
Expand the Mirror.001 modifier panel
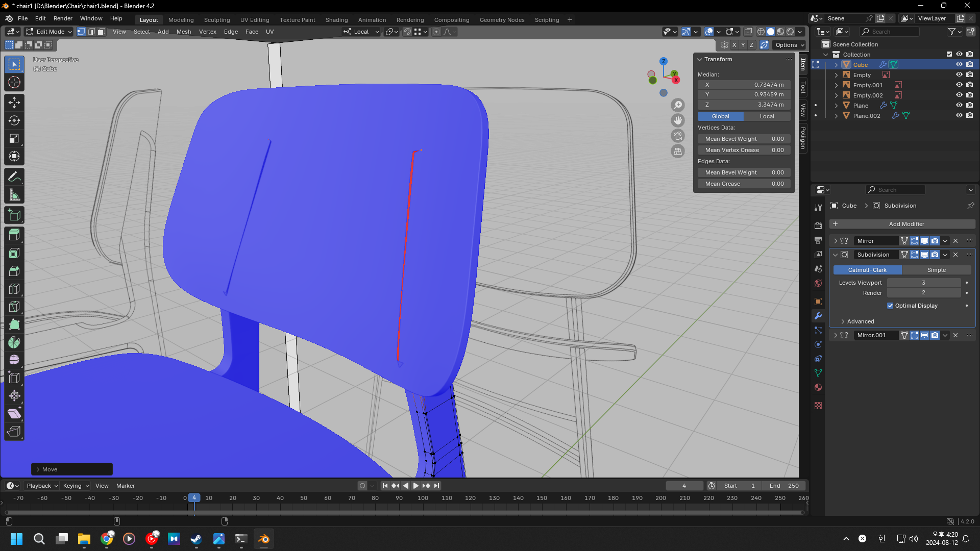pos(836,335)
